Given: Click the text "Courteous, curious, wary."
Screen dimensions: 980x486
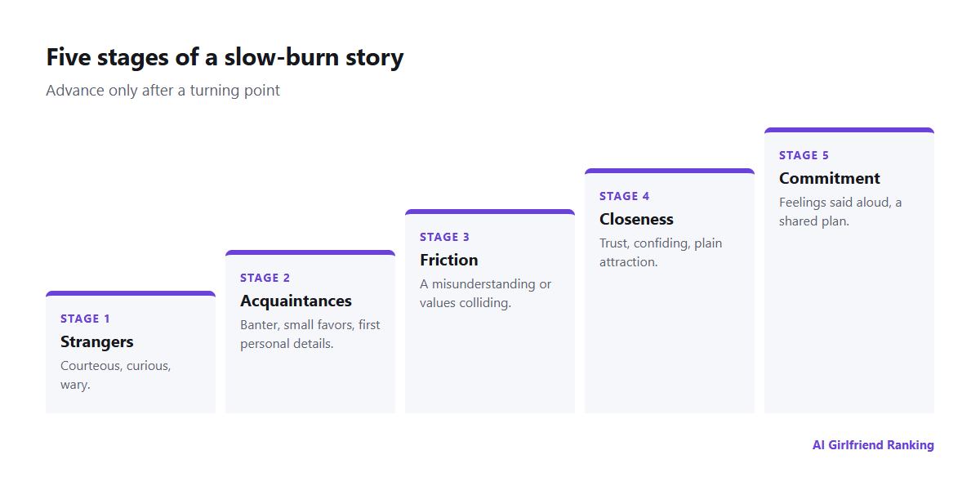Looking at the screenshot, I should 116,375.
